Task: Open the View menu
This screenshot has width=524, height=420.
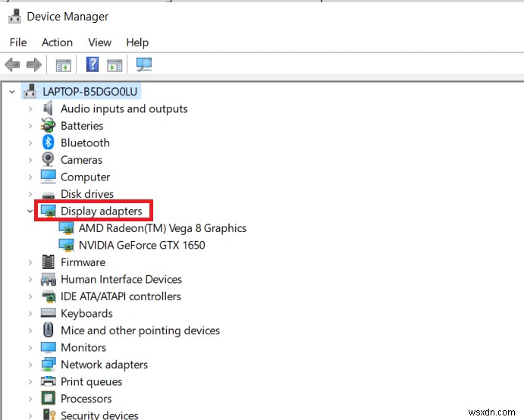Action: pyautogui.click(x=99, y=42)
